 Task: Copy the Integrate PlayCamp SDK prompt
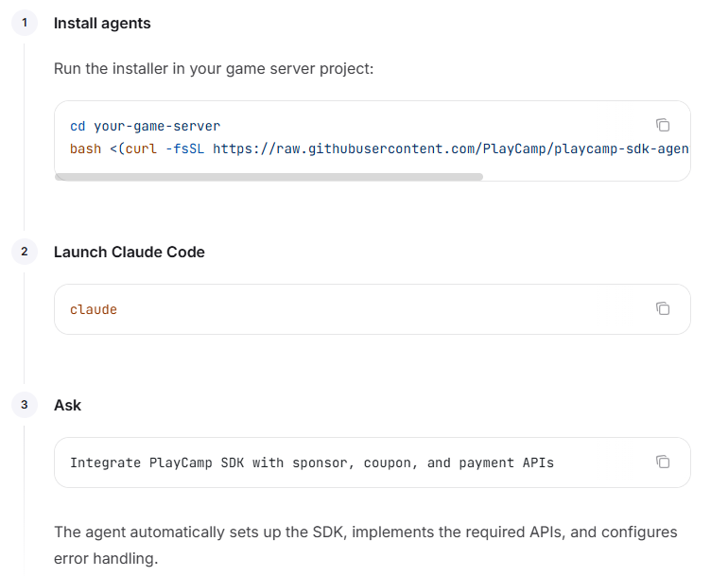pos(663,462)
